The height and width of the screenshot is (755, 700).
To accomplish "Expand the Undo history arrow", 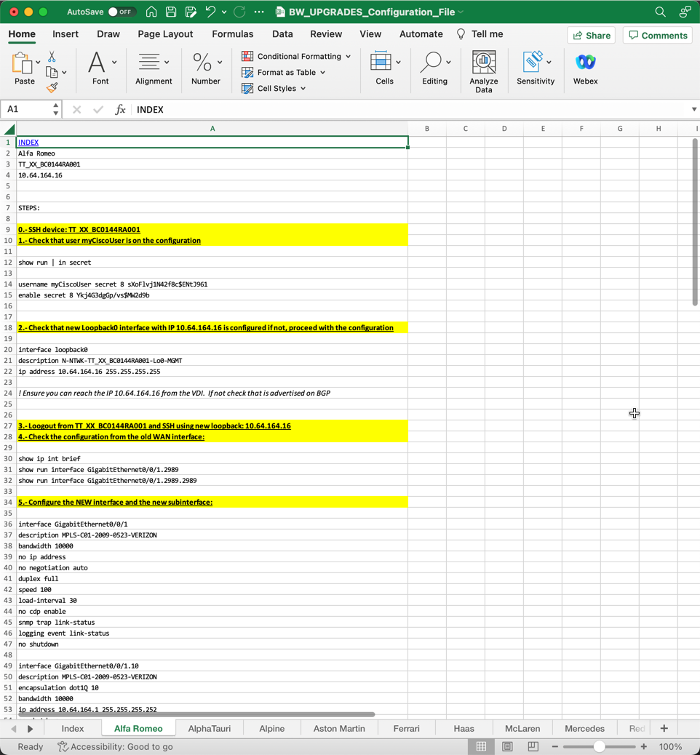I will pyautogui.click(x=224, y=12).
